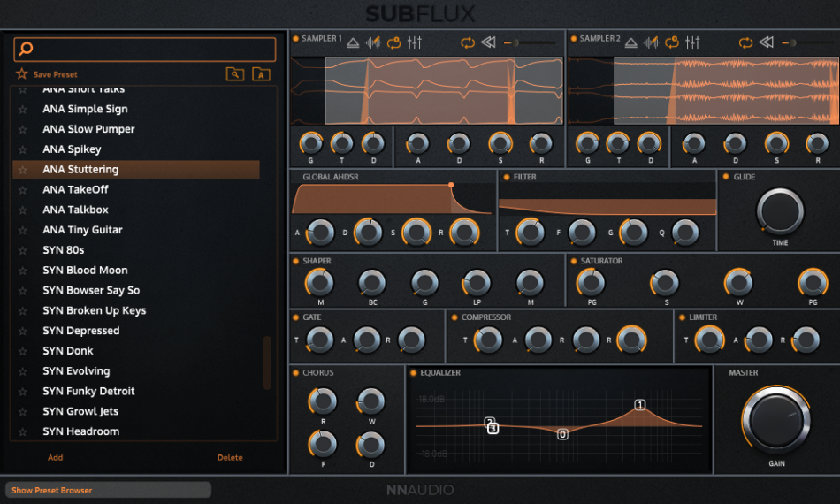Open Sampler 2 waveform edit icon

[651, 42]
